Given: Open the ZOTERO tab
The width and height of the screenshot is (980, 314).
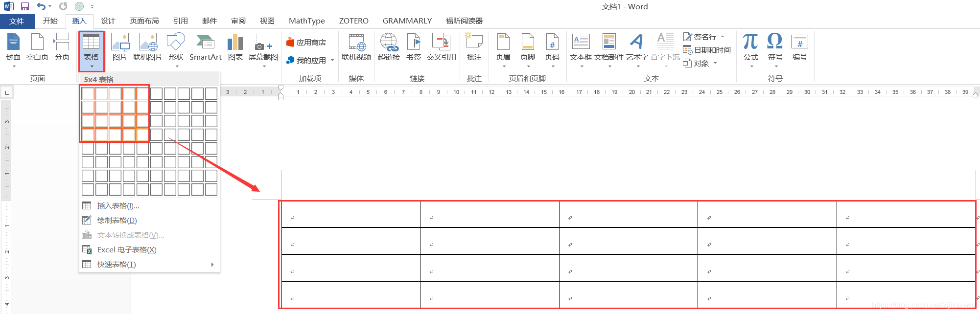Looking at the screenshot, I should (354, 21).
